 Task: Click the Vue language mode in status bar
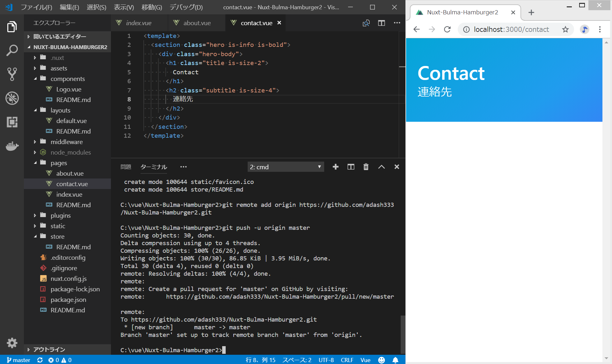click(x=365, y=360)
